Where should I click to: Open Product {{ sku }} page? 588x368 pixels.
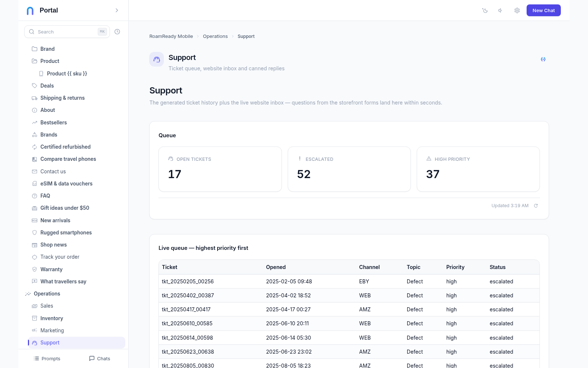click(67, 74)
